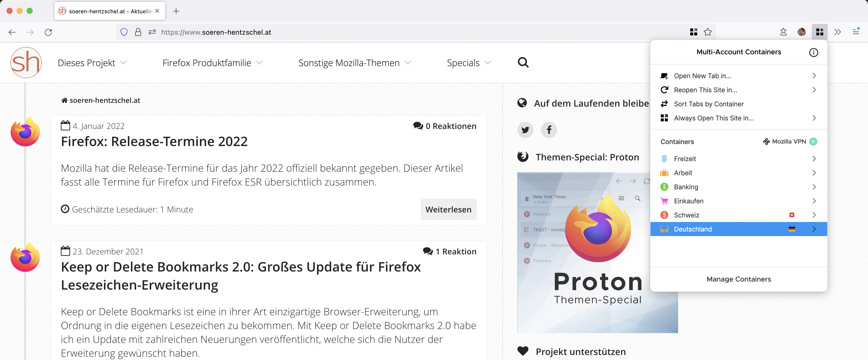Click the tracking protection shield icon
The height and width of the screenshot is (360, 868).
124,32
